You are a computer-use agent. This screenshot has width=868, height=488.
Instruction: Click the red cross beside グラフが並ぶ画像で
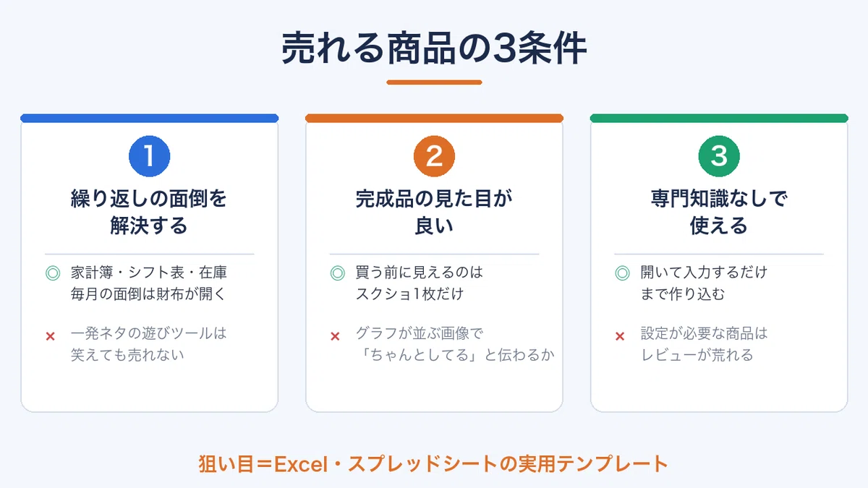[336, 336]
